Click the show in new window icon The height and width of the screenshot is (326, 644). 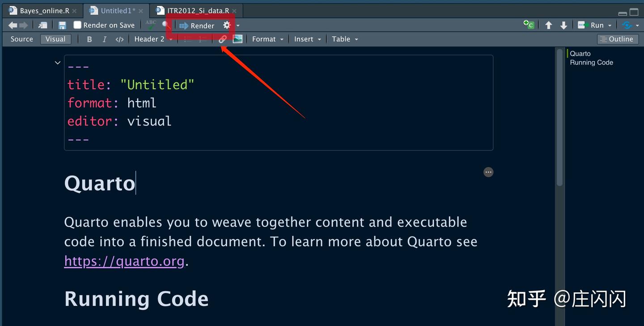[43, 26]
